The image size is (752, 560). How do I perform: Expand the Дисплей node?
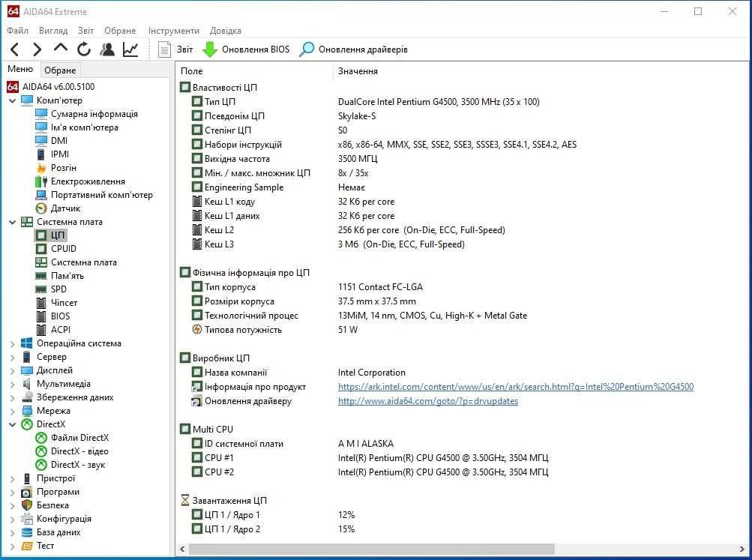click(x=13, y=370)
